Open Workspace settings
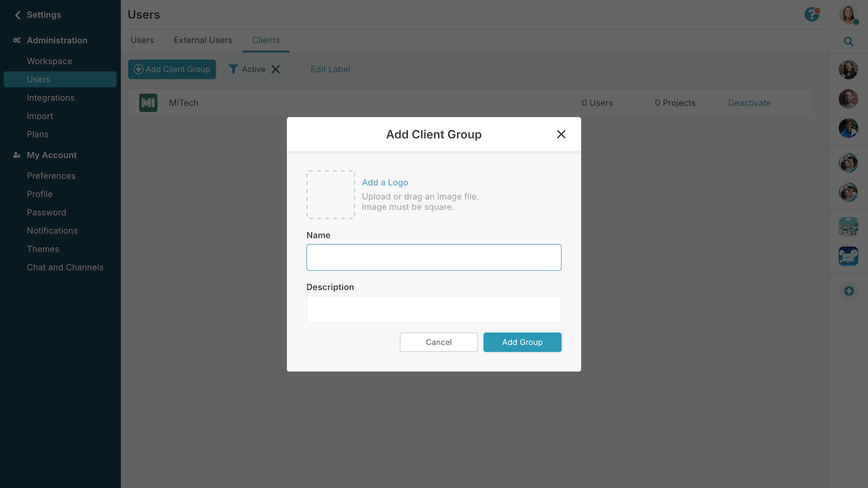 49,61
